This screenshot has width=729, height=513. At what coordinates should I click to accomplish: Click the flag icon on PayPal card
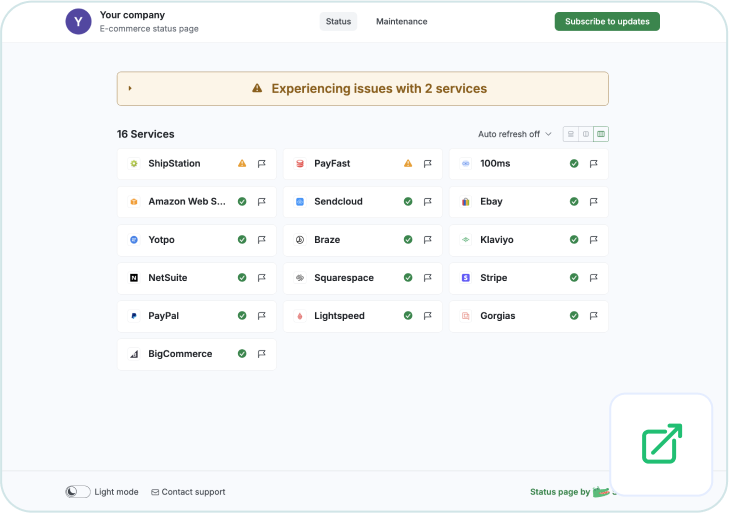coord(262,316)
